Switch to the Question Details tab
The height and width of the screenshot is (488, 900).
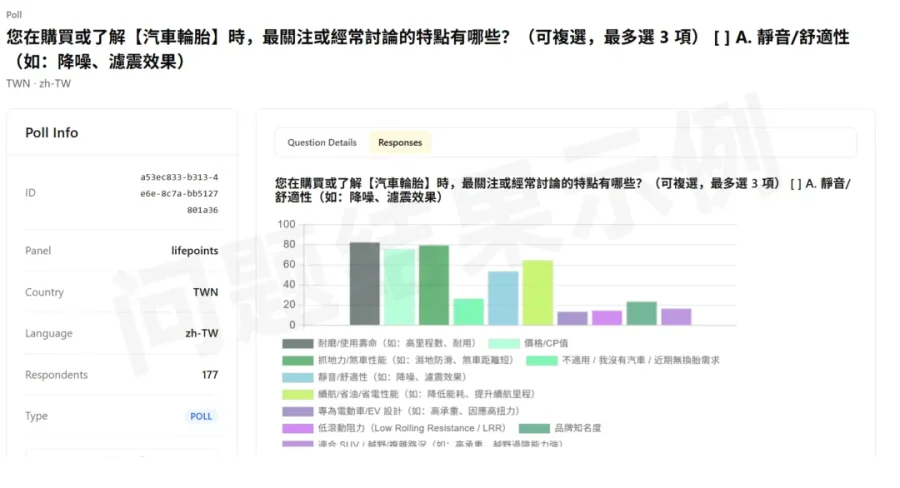(x=322, y=142)
